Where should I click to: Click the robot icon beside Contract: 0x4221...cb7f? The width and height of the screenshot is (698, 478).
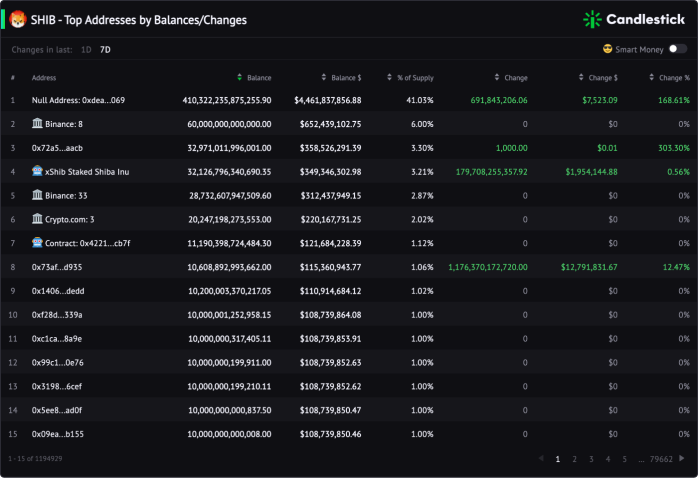(x=37, y=243)
